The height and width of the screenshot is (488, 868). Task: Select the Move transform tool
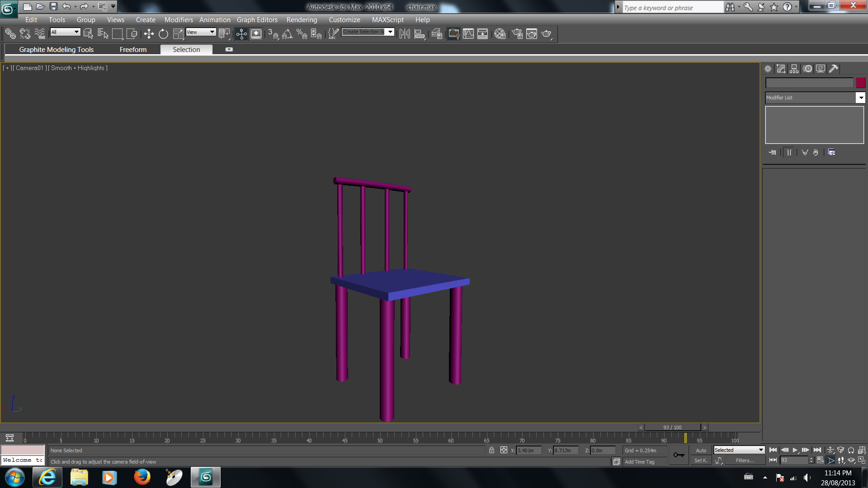click(149, 34)
